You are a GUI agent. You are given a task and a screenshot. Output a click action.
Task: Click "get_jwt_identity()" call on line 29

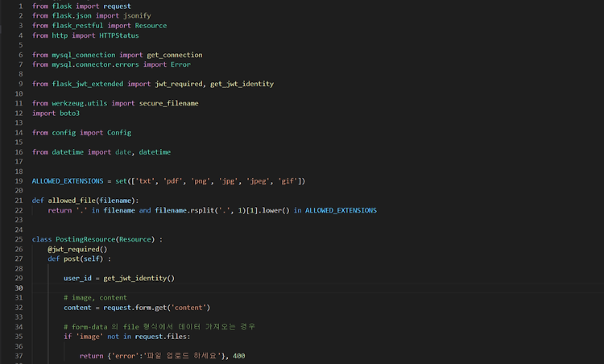(139, 278)
